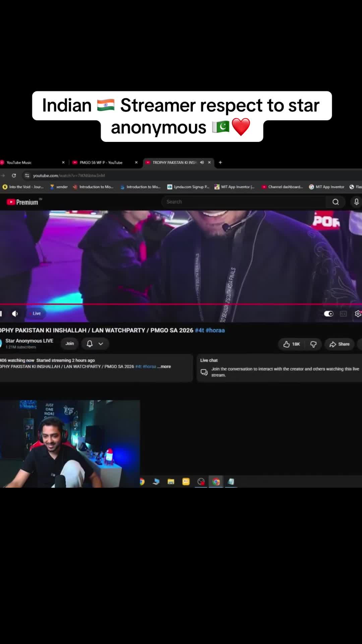Open the video player settings gear
The image size is (362, 644).
pyautogui.click(x=358, y=314)
